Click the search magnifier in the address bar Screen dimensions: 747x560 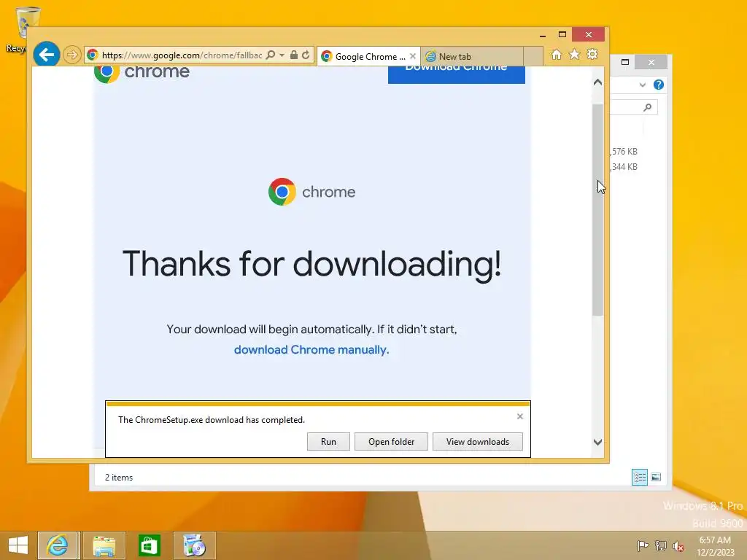point(271,55)
